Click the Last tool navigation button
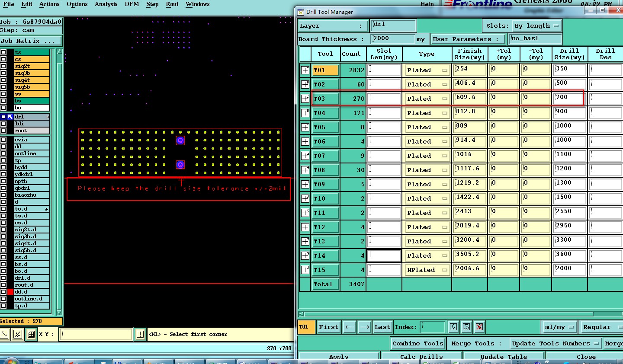This screenshot has width=623, height=364. [382, 327]
